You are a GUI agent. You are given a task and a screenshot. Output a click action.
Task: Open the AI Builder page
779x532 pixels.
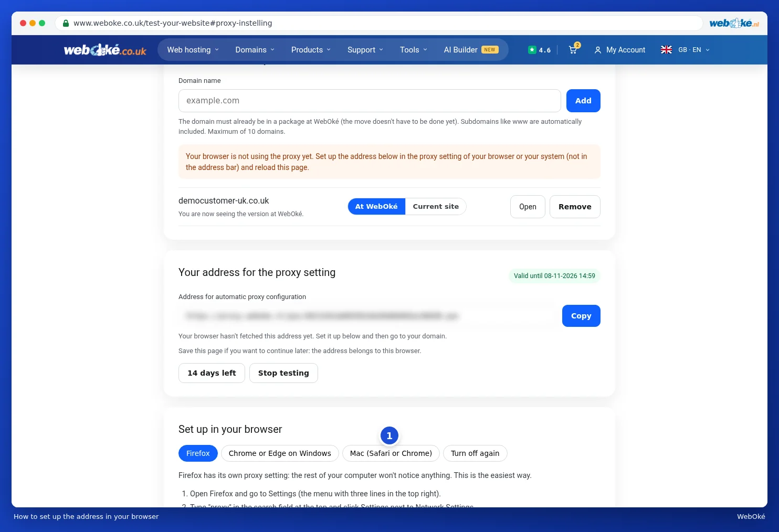[471, 50]
